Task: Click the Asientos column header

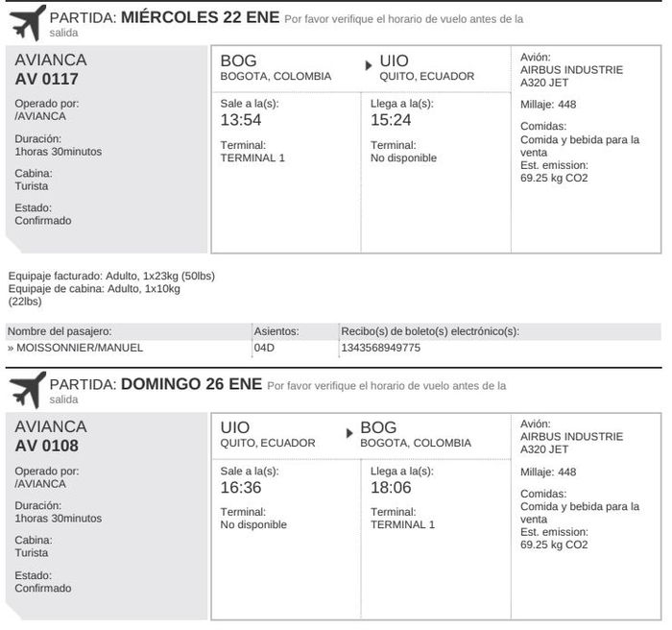Action: pyautogui.click(x=276, y=331)
